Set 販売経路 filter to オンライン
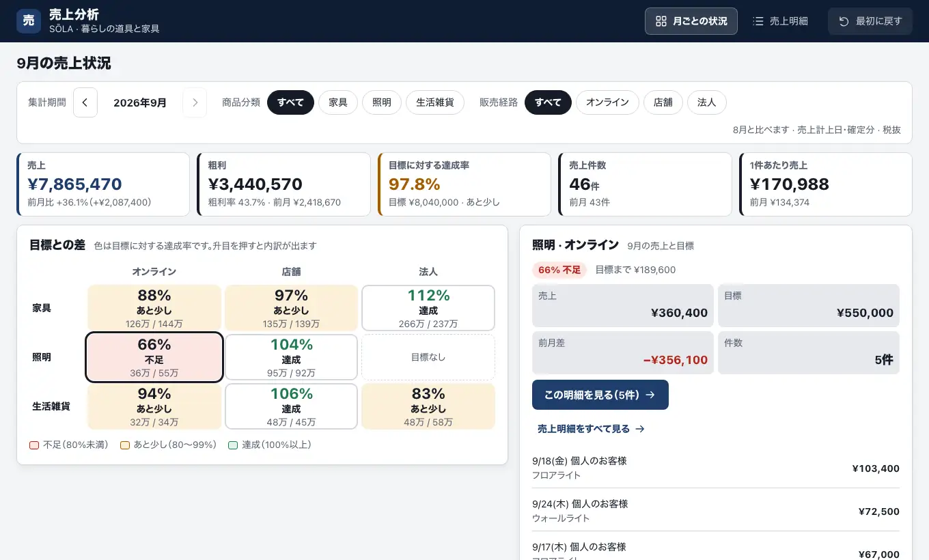929x560 pixels. pyautogui.click(x=607, y=102)
